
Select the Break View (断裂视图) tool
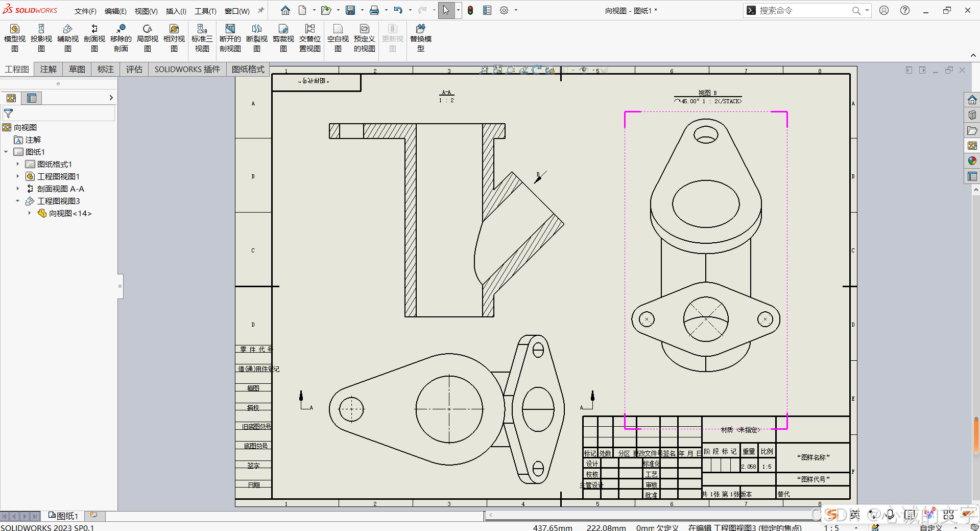pos(257,38)
